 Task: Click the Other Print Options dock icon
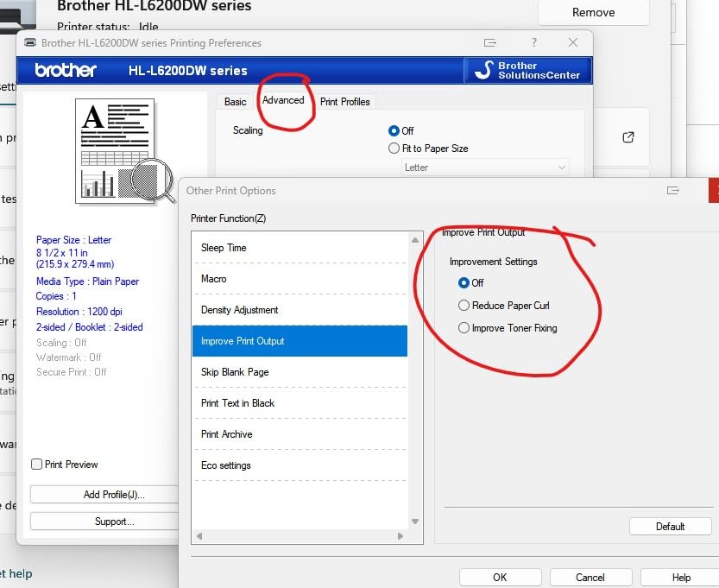point(672,190)
